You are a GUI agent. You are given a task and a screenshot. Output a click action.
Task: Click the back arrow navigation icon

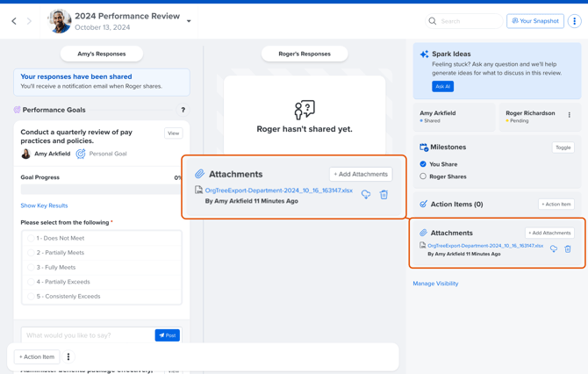pyautogui.click(x=14, y=21)
